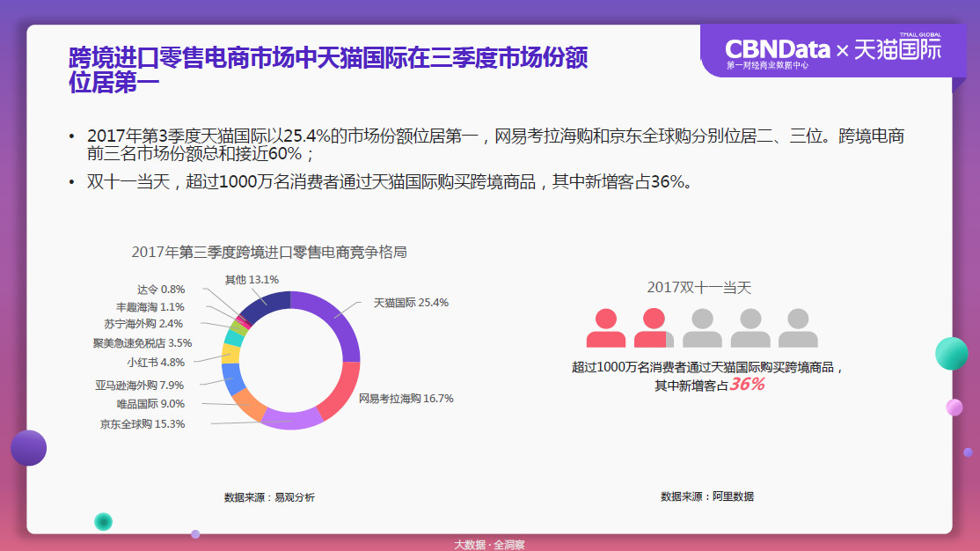The width and height of the screenshot is (980, 551).
Task: Click the second partially red person icon
Action: pyautogui.click(x=654, y=327)
